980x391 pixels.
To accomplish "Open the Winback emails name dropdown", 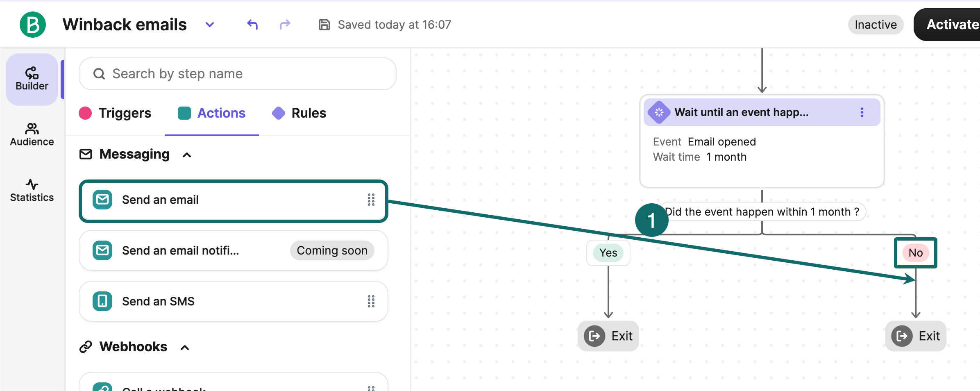I will click(210, 25).
